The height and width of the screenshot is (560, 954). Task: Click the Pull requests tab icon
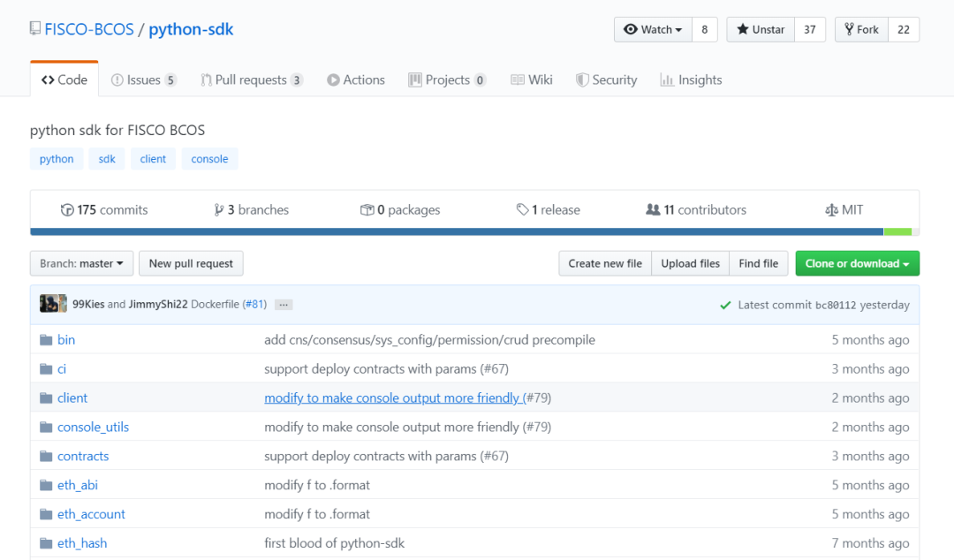(x=206, y=79)
